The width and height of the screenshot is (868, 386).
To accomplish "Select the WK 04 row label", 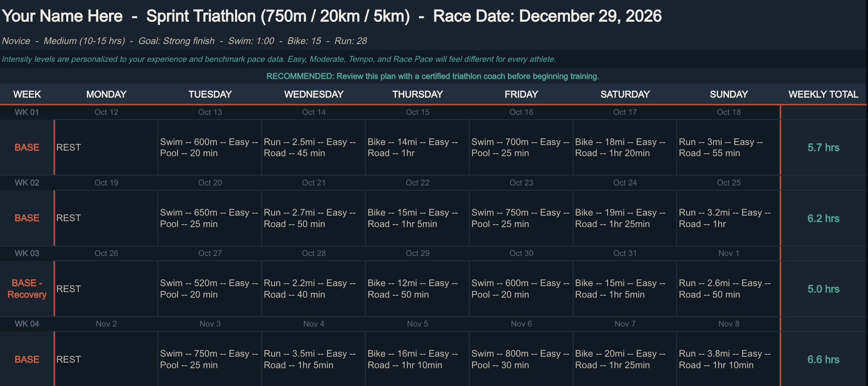I will pos(27,324).
